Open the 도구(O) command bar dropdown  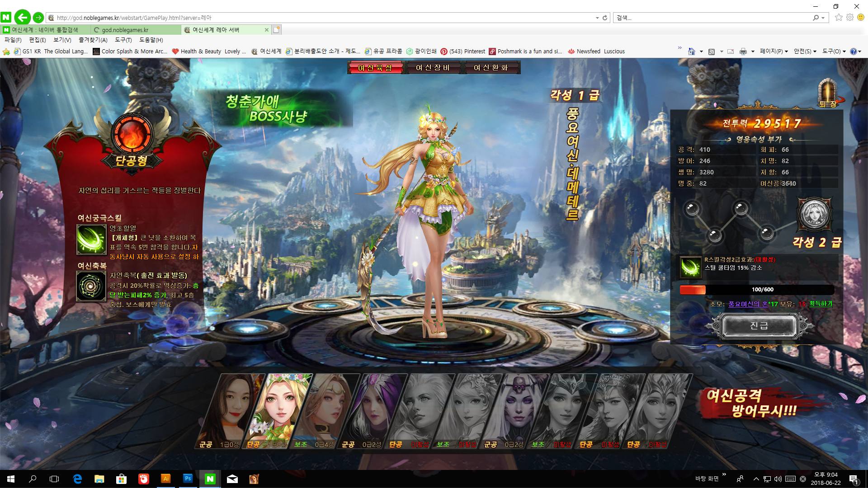(x=834, y=52)
